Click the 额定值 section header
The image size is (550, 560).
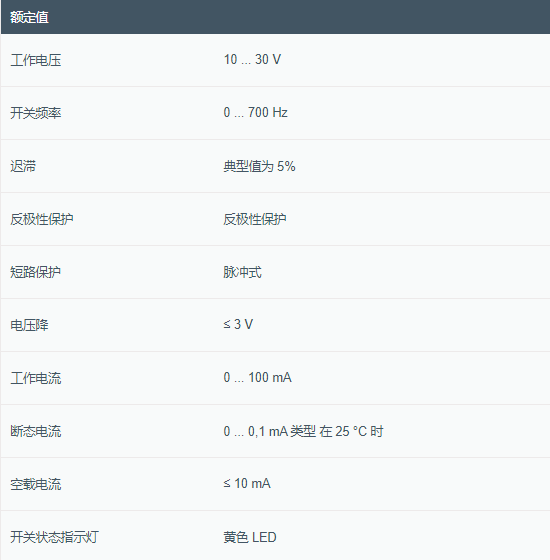pyautogui.click(x=29, y=17)
